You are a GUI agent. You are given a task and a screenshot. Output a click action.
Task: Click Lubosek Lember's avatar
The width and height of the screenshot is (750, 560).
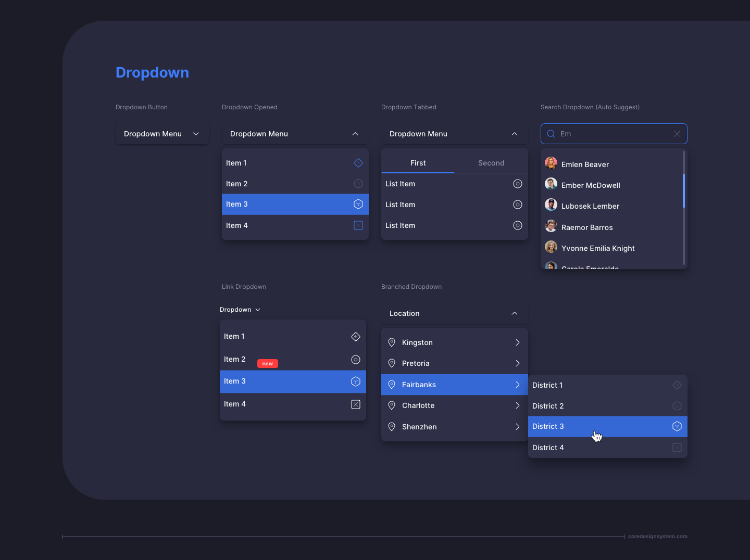coord(551,205)
